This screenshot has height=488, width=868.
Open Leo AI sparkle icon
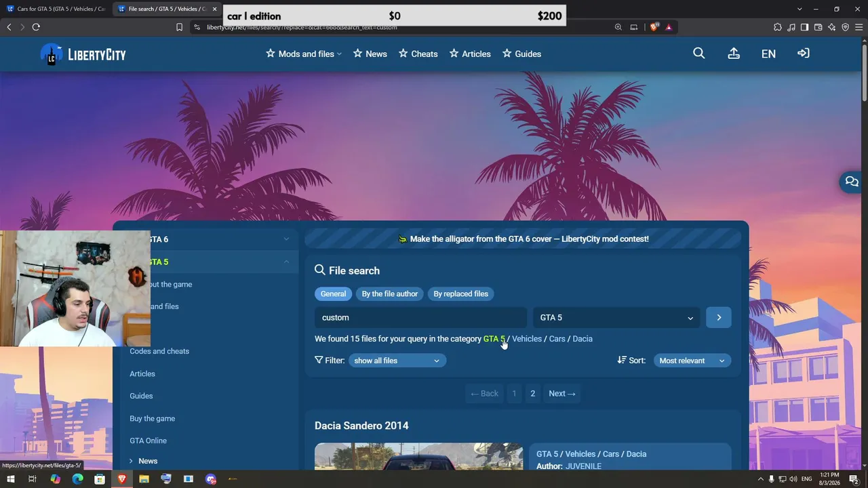click(x=831, y=27)
